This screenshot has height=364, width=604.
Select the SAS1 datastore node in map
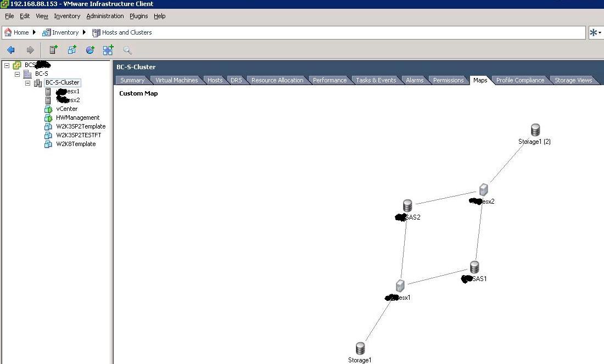(x=474, y=267)
